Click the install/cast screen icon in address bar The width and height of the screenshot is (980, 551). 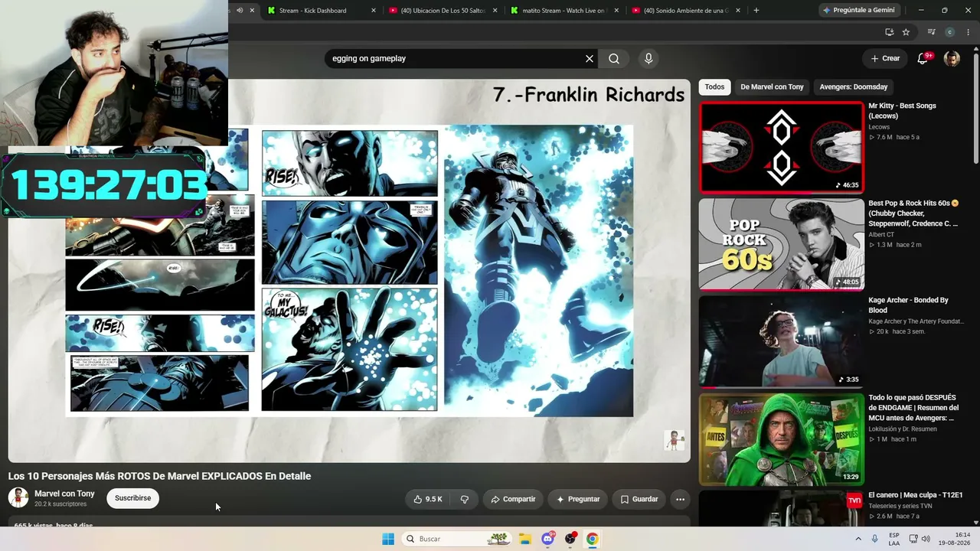[889, 32]
